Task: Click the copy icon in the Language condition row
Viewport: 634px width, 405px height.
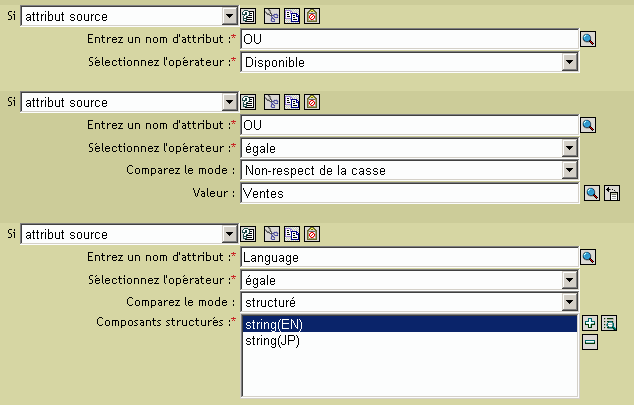Action: pyautogui.click(x=291, y=234)
